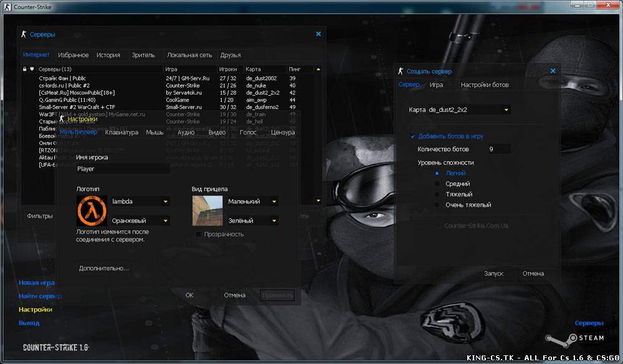This screenshot has width=623, height=364.
Task: Toggle the Прозрачность checkbox
Action: (198, 235)
